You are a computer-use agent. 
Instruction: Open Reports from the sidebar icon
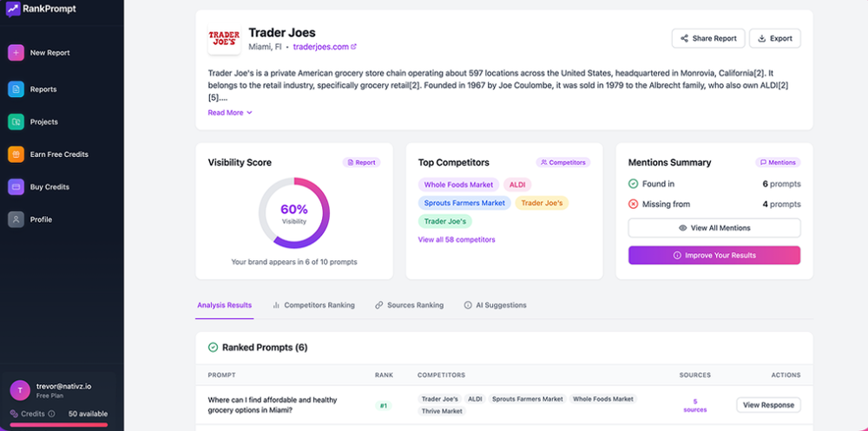coord(16,89)
